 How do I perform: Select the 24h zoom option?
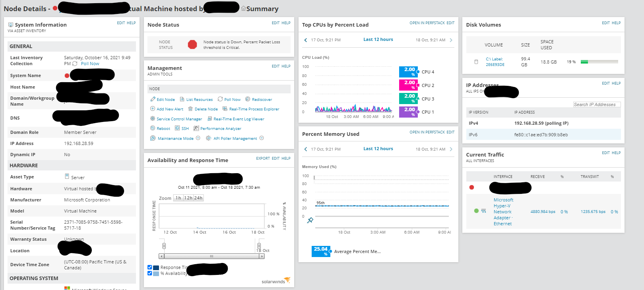click(198, 198)
